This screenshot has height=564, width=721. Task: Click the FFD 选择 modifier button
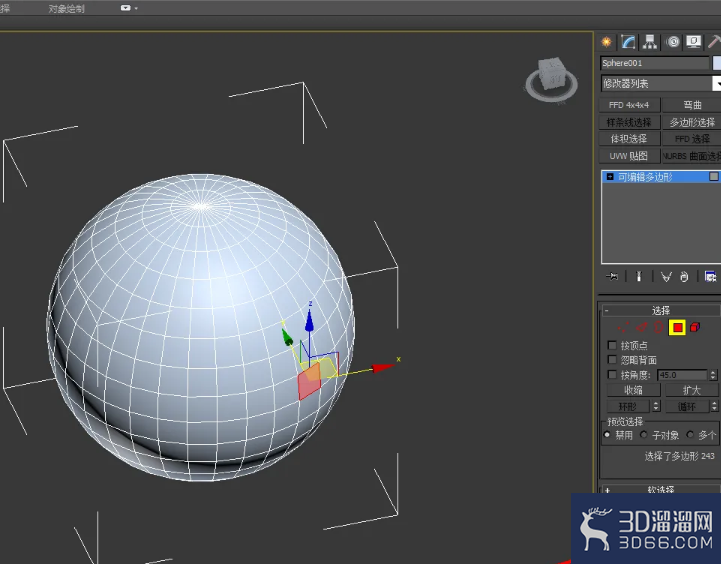692,138
